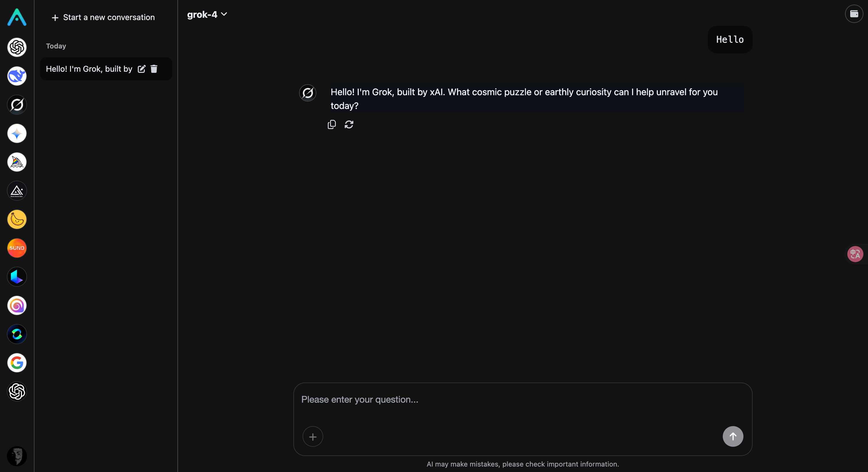
Task: Select the Midjourney sailboat icon
Action: click(x=17, y=162)
